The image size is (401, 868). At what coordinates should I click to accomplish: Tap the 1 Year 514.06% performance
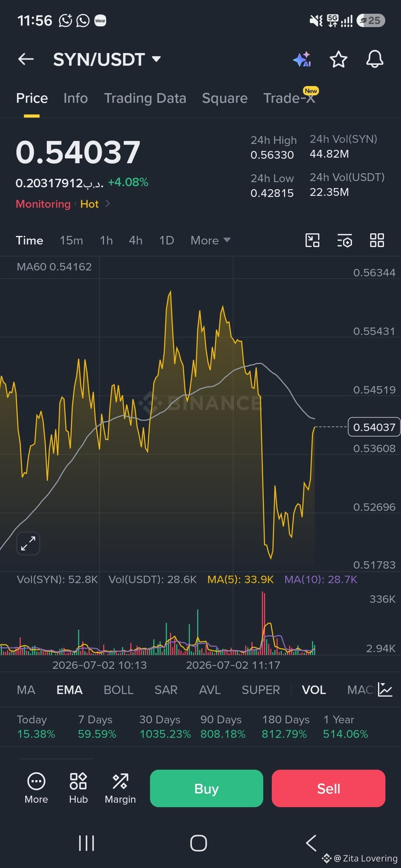click(x=345, y=727)
